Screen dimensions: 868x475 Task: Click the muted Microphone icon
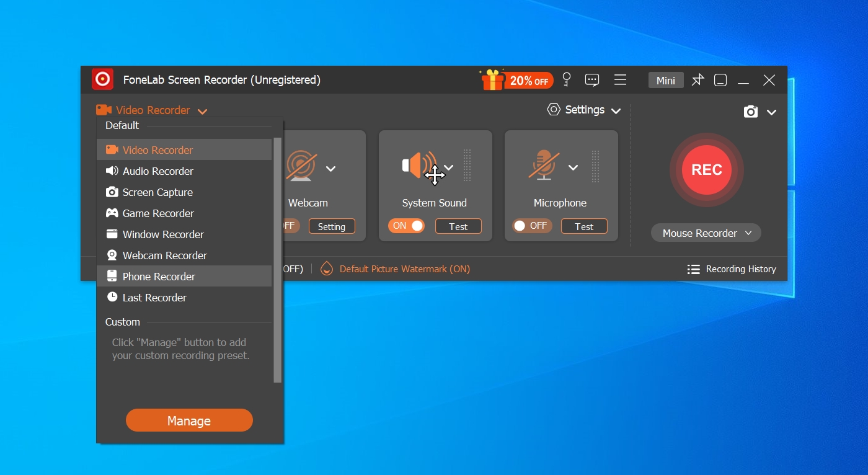click(544, 165)
